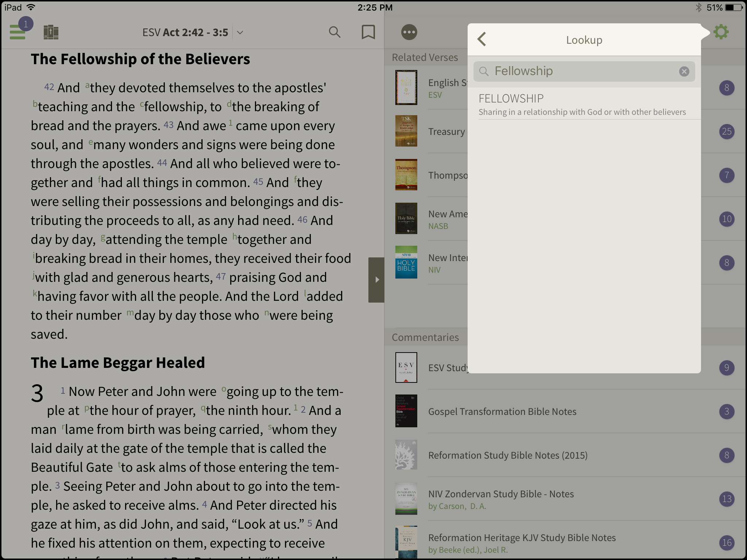Tap cross-reference a before 'they devoted'

point(87,85)
